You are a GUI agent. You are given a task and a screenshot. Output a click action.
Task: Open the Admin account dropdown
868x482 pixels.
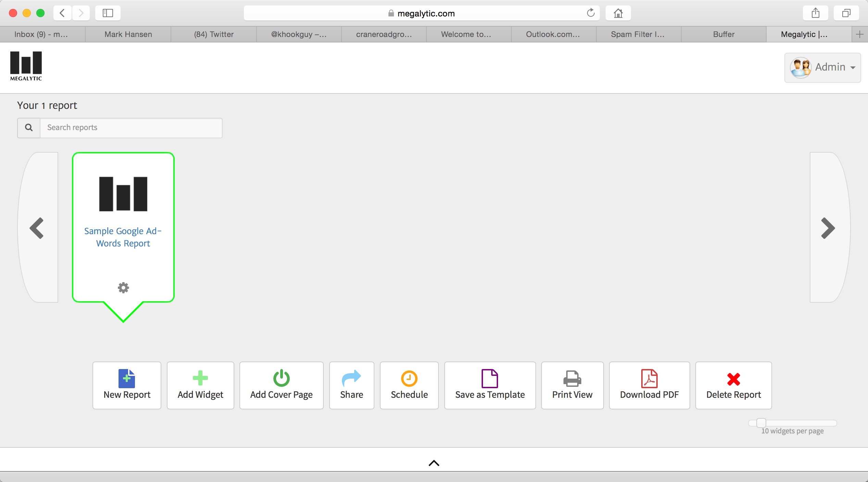[x=822, y=67]
